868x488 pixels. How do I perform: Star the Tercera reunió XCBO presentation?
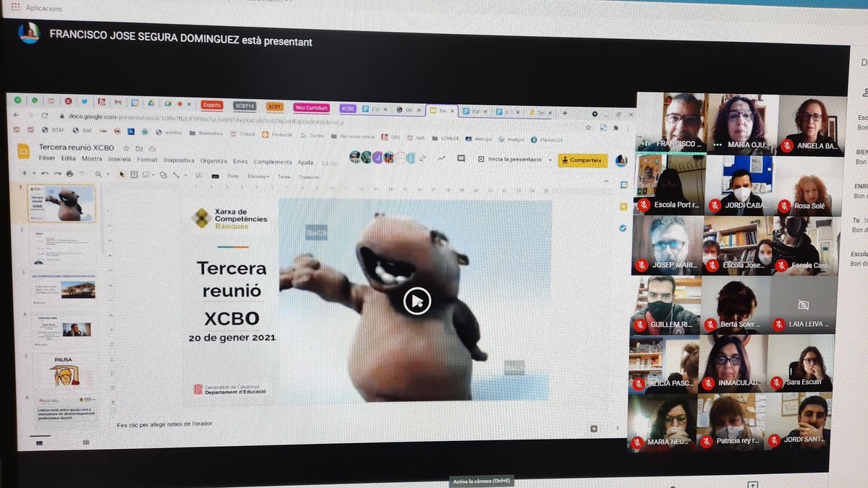pos(128,147)
